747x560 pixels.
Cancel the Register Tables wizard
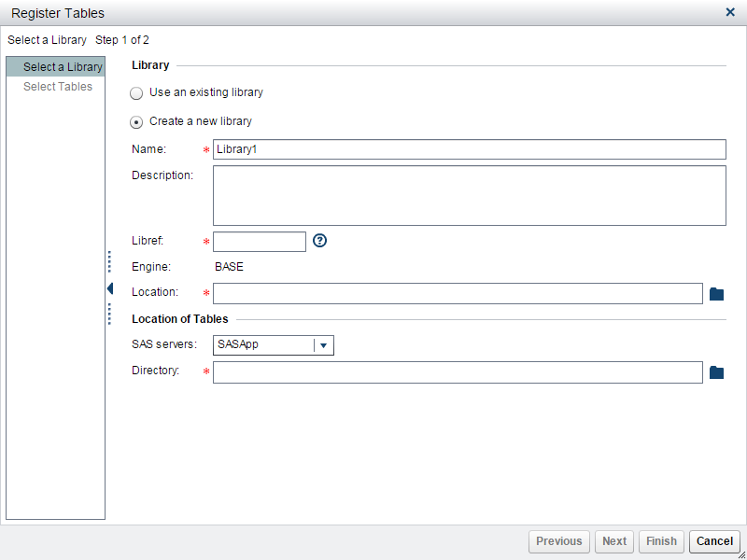tap(714, 541)
